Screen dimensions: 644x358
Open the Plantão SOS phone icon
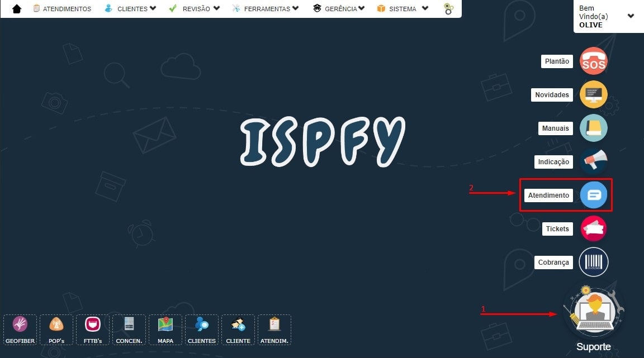click(x=594, y=61)
